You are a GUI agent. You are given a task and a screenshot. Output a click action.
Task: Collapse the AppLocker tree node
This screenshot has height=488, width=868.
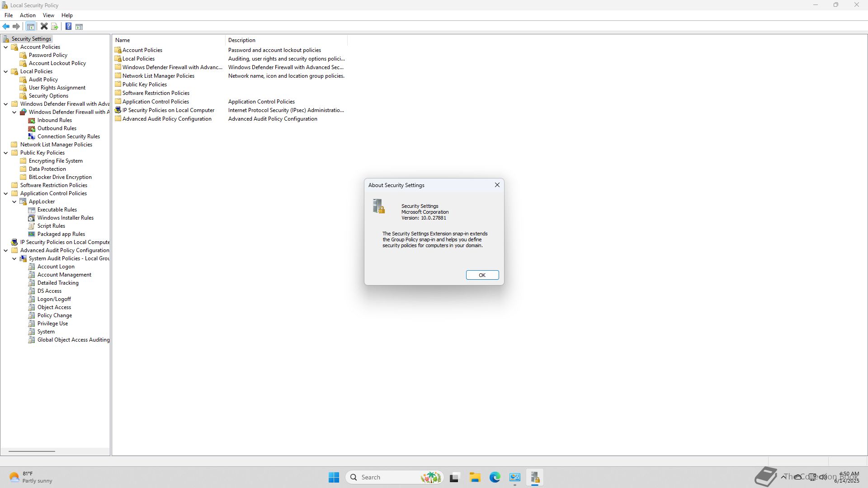coord(14,202)
